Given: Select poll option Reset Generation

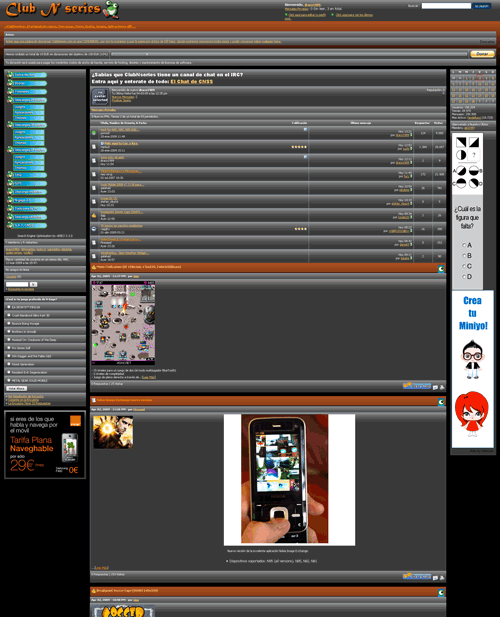Looking at the screenshot, I should point(9,364).
